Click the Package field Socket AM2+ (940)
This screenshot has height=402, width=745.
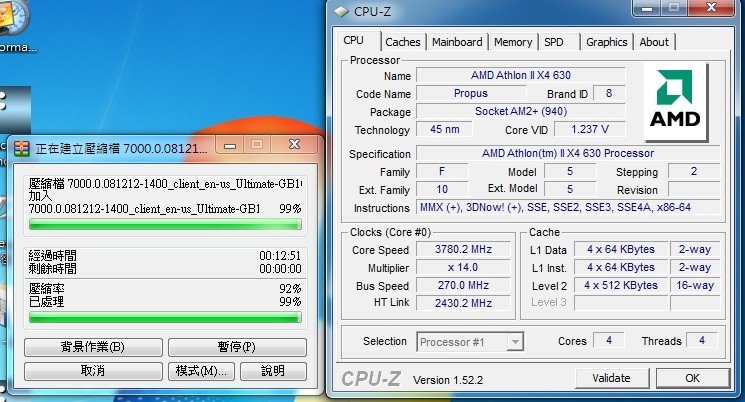(521, 111)
